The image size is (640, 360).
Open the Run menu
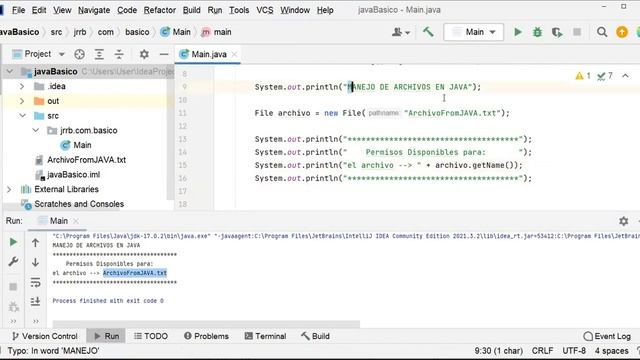tap(215, 10)
